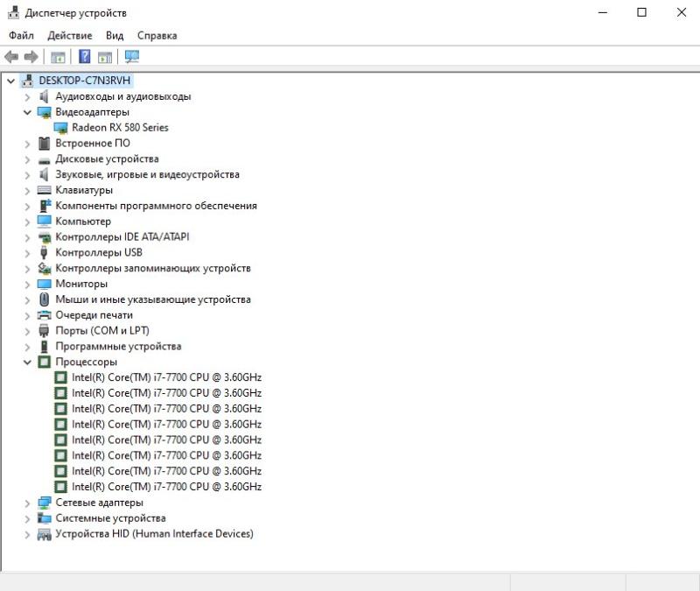Click the scan for hardware changes monitor icon
Image resolution: width=700 pixels, height=591 pixels.
click(x=132, y=57)
